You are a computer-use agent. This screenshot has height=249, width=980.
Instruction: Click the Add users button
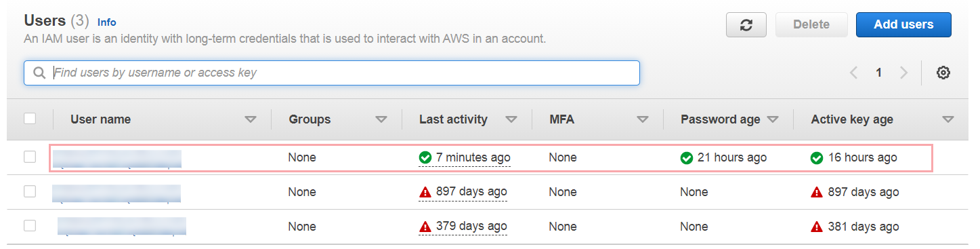[x=903, y=24]
